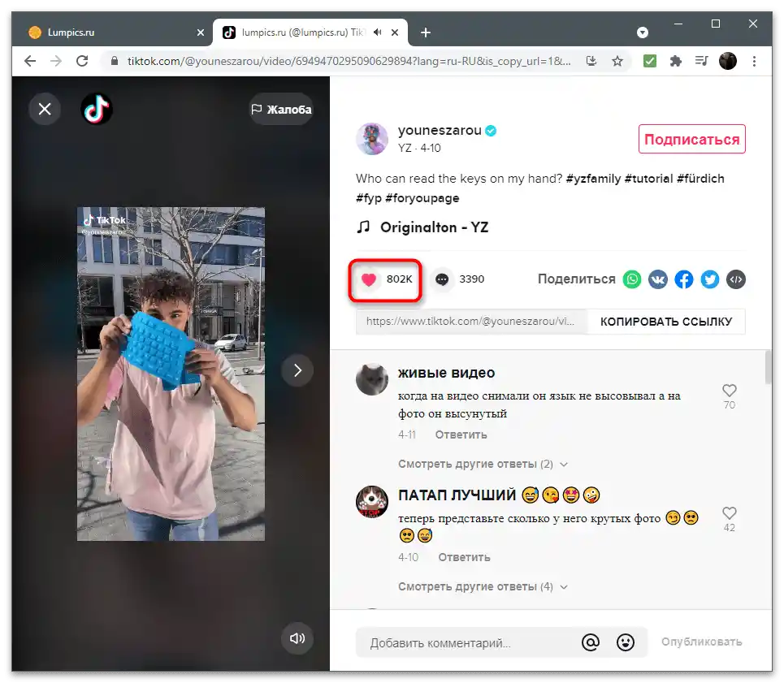This screenshot has height=683, width=784.
Task: Open the green checkmark extension
Action: pos(649,61)
